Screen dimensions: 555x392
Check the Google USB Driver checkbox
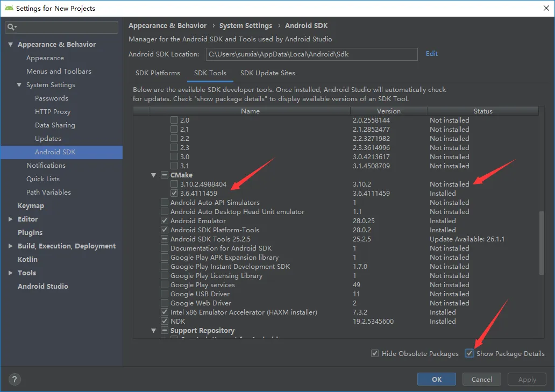click(164, 294)
